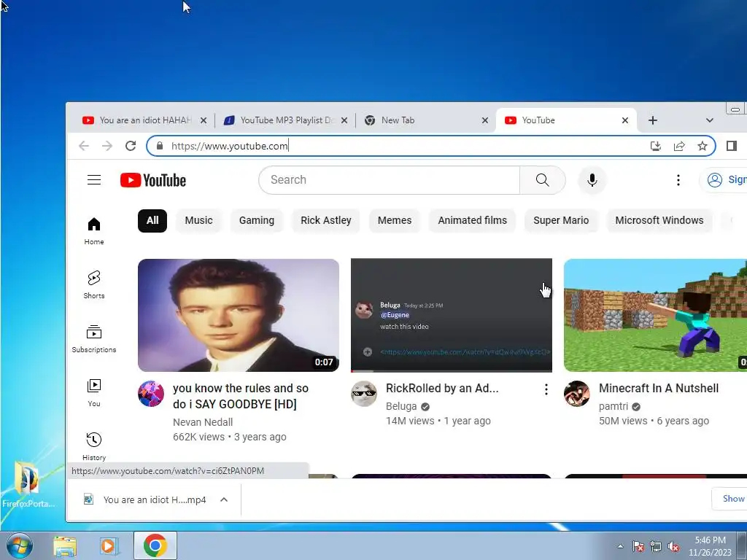Start voice search with microphone icon

pyautogui.click(x=592, y=180)
